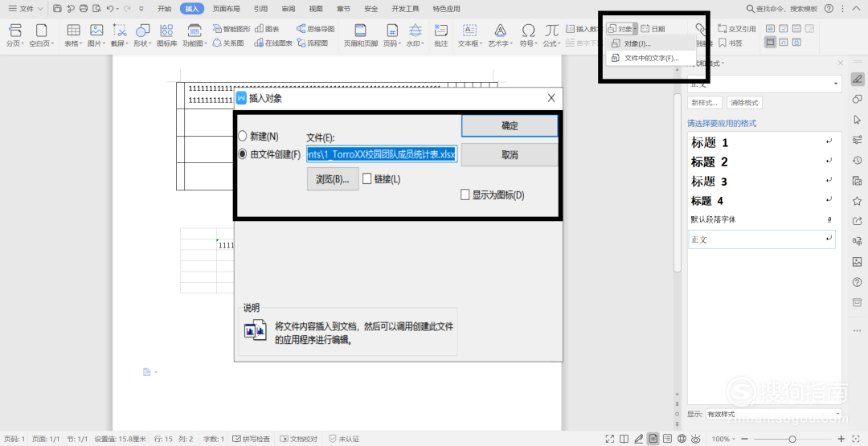The width and height of the screenshot is (868, 446).
Task: Click the 取消 button
Action: coord(510,155)
